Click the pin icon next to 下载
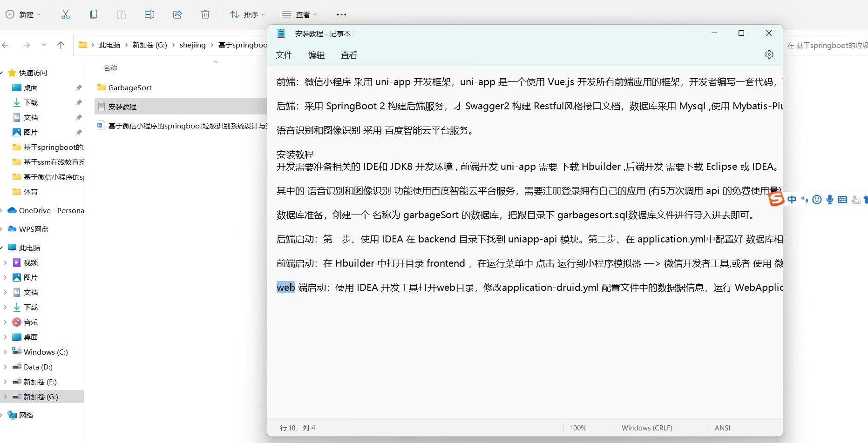Screen dimensions: 868x443 coord(79,102)
